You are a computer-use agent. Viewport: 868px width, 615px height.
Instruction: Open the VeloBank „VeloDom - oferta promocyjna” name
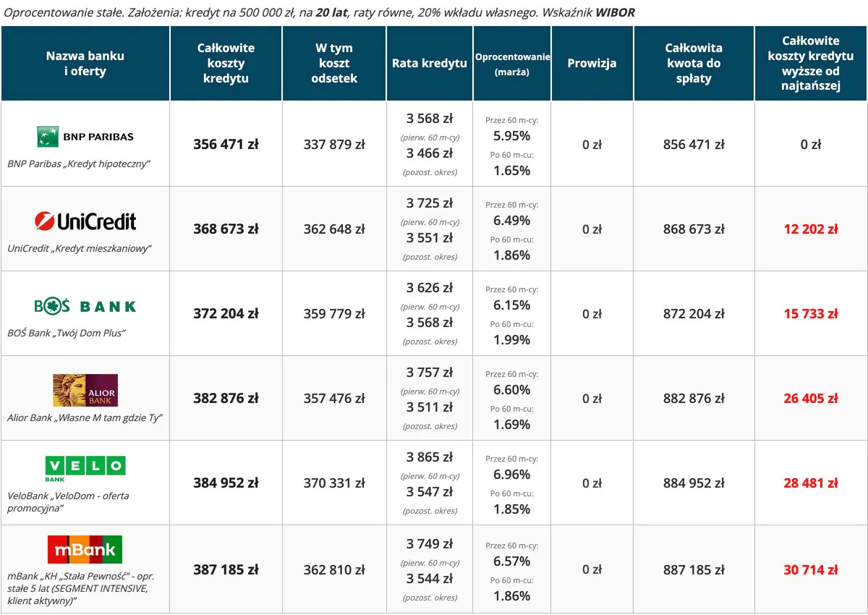[69, 501]
